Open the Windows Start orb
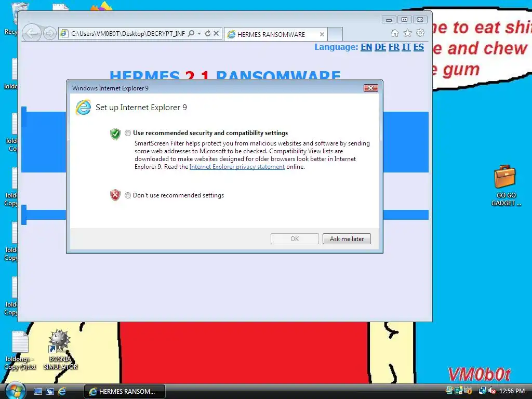The width and height of the screenshot is (532, 399). [15, 391]
